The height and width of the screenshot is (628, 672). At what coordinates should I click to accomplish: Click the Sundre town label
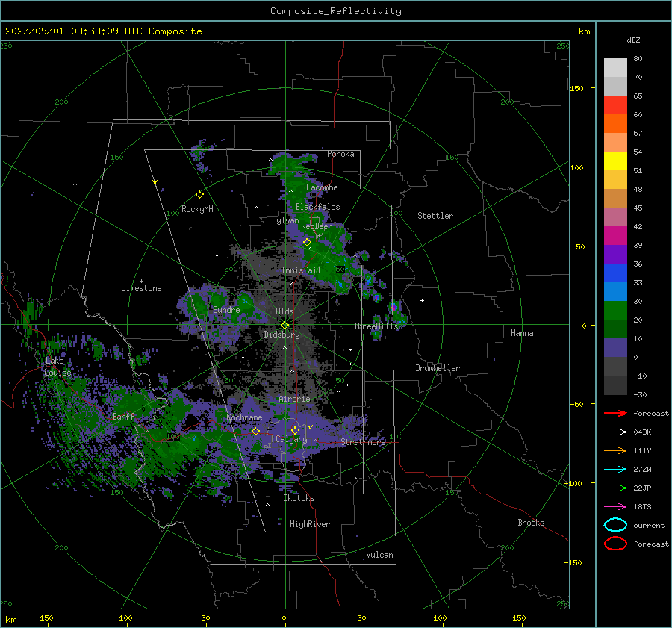[x=226, y=309]
